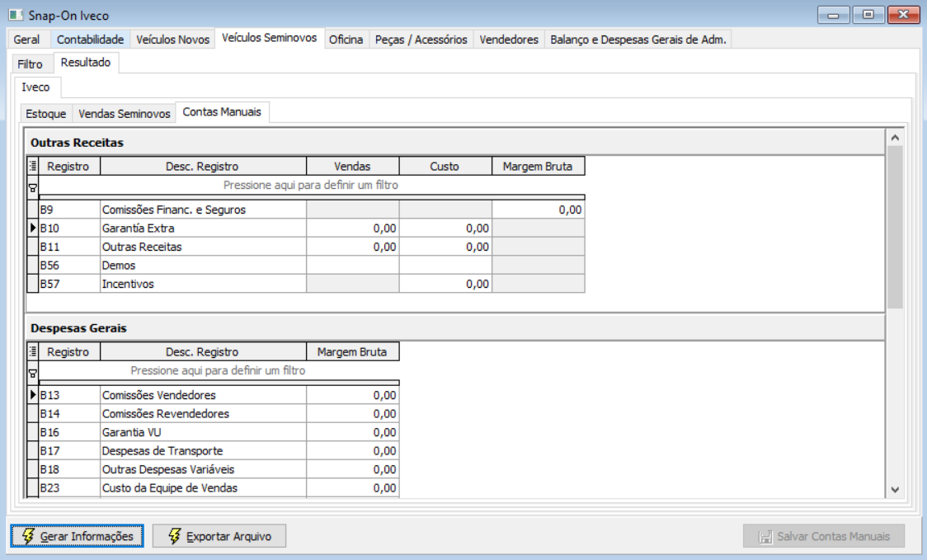The width and height of the screenshot is (927, 560).
Task: Click the Snap-On Iveco title bar app icon
Action: (x=16, y=15)
